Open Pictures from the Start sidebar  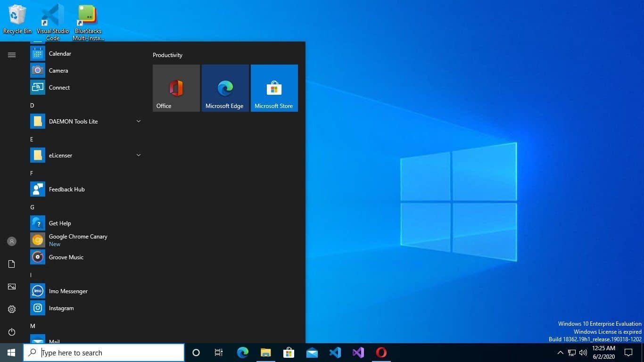pos(12,287)
